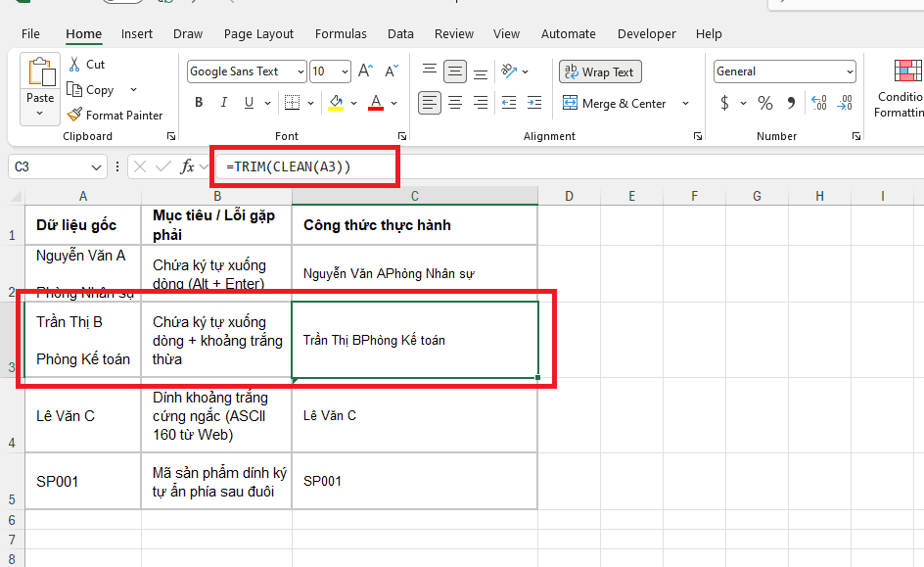The width and height of the screenshot is (924, 567).
Task: Click the formula bar Enter checkmark
Action: click(163, 166)
